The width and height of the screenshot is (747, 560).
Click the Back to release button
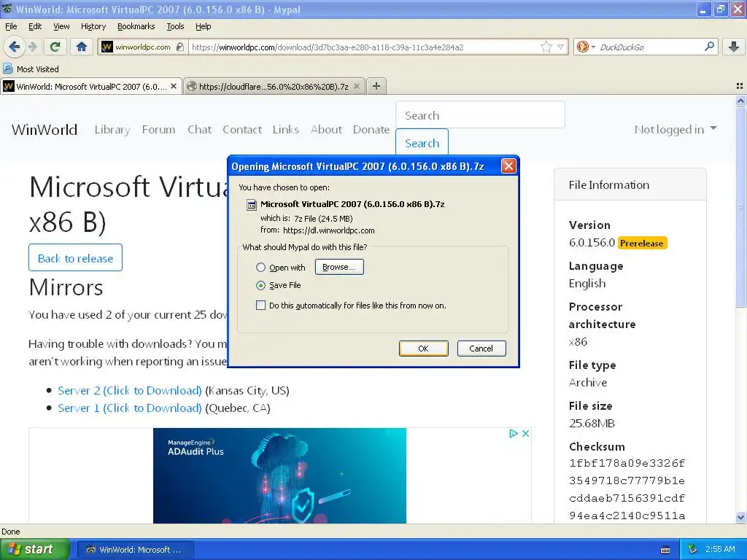click(75, 257)
